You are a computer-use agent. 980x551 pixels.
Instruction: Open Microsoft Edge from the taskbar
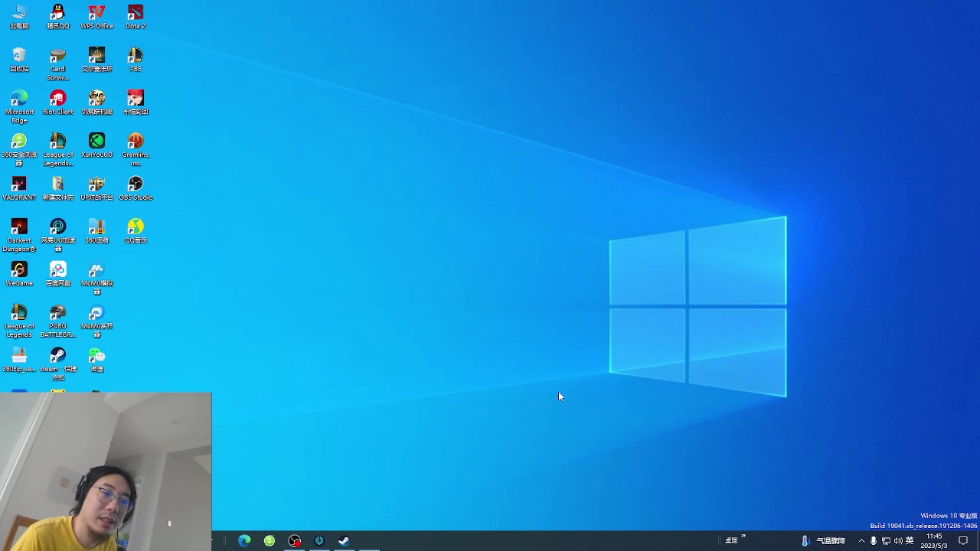point(244,541)
